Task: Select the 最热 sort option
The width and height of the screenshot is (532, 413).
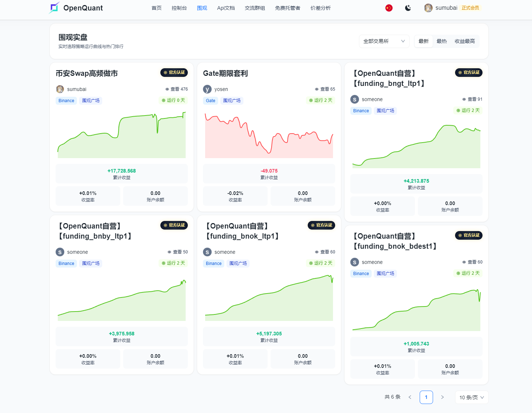Action: (x=442, y=41)
